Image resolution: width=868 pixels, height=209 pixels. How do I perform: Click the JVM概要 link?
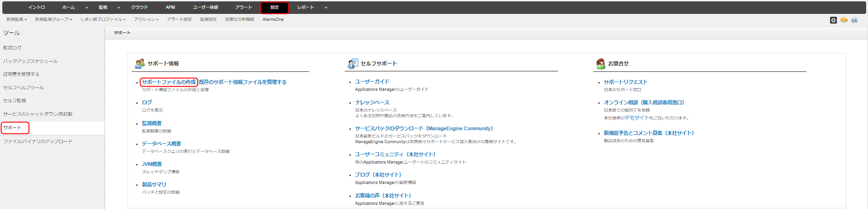pos(152,164)
